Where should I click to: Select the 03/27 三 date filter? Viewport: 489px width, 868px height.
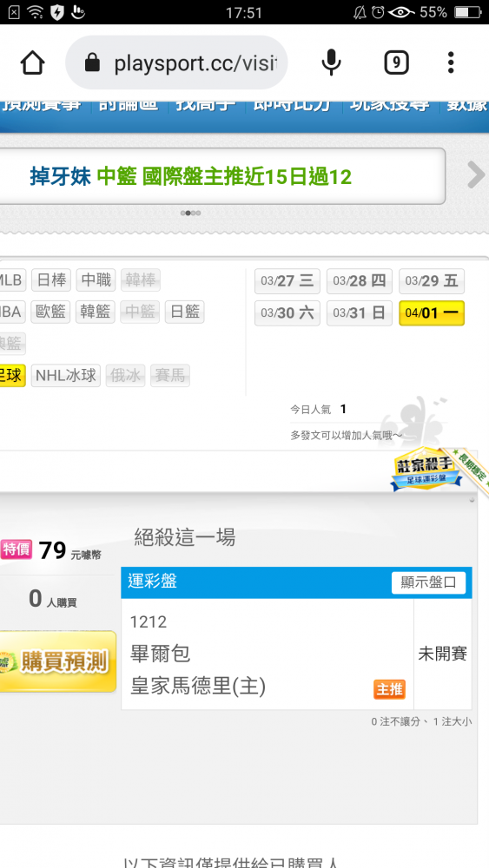tap(287, 281)
